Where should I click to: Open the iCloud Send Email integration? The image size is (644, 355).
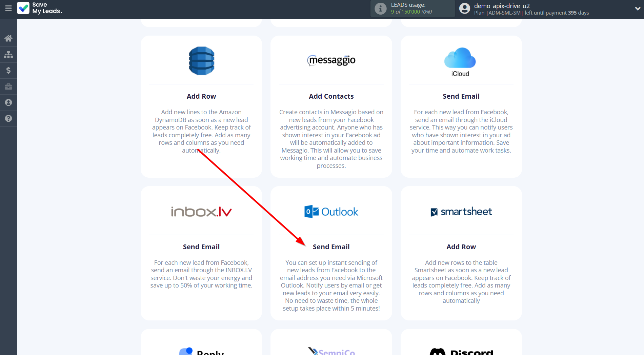coord(461,96)
